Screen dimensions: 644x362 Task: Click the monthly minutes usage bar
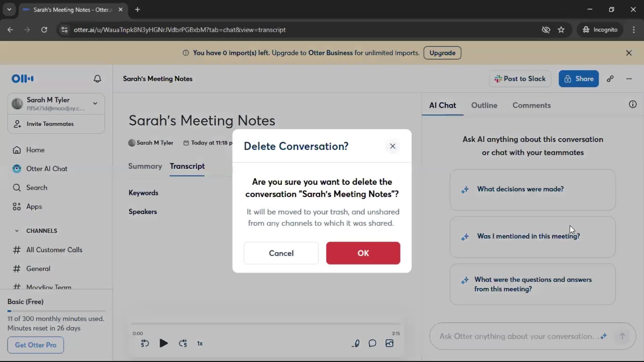click(x=56, y=311)
